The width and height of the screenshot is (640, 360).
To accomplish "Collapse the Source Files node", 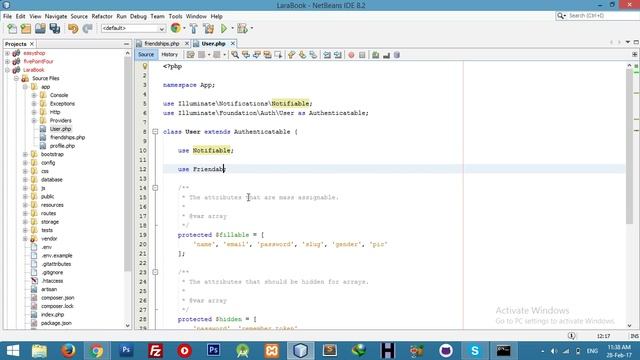I will tap(16, 78).
